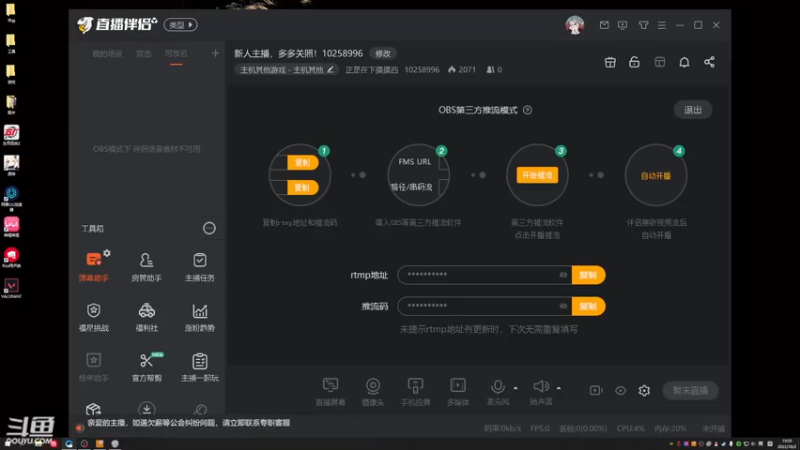The width and height of the screenshot is (800, 450).
Task: Click the rtmp地址 masked input field
Action: point(484,275)
